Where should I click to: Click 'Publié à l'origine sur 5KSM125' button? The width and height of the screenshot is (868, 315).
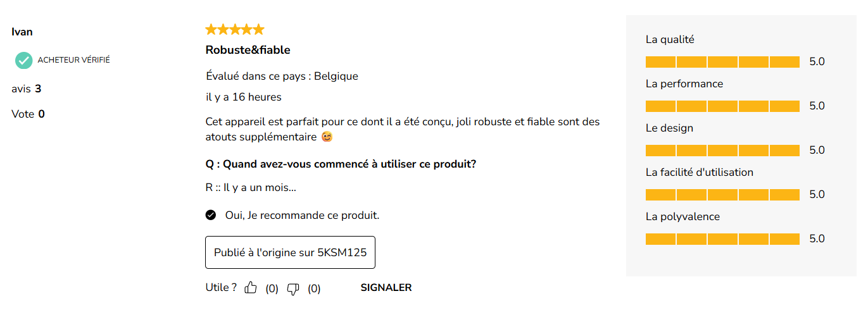pyautogui.click(x=290, y=252)
